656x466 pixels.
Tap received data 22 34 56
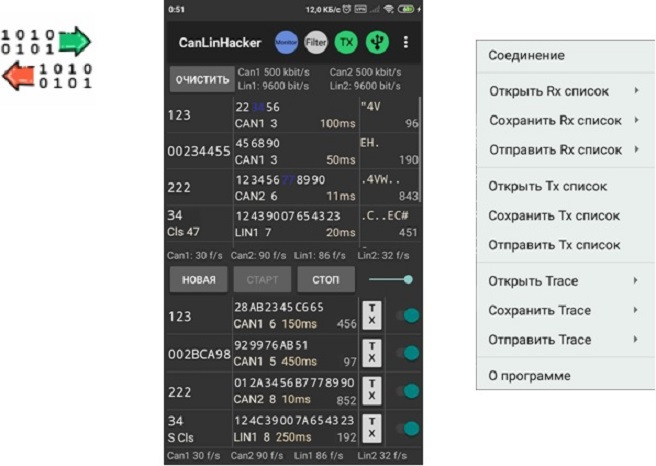[x=257, y=107]
